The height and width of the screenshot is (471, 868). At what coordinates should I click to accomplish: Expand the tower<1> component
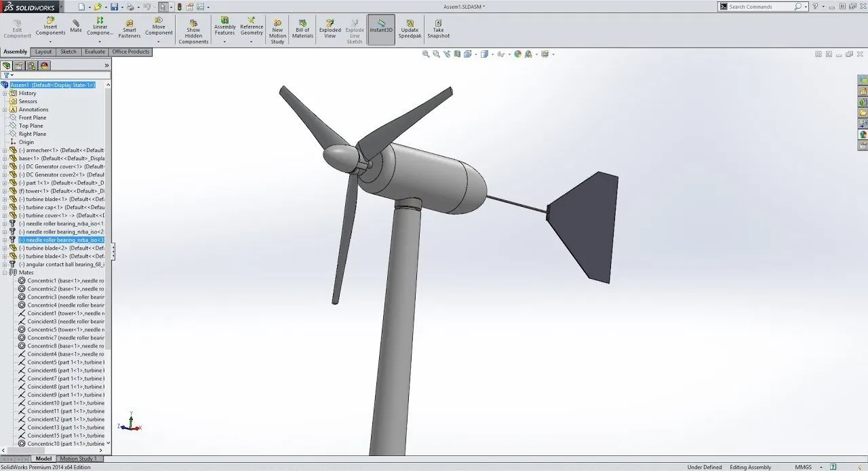[5, 191]
